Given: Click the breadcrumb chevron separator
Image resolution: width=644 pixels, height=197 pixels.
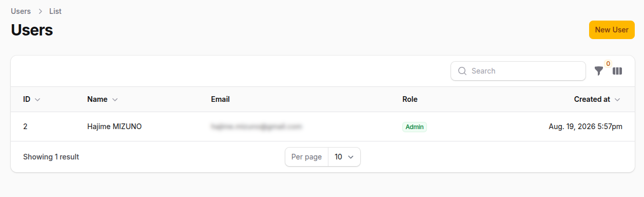Looking at the screenshot, I should point(40,11).
